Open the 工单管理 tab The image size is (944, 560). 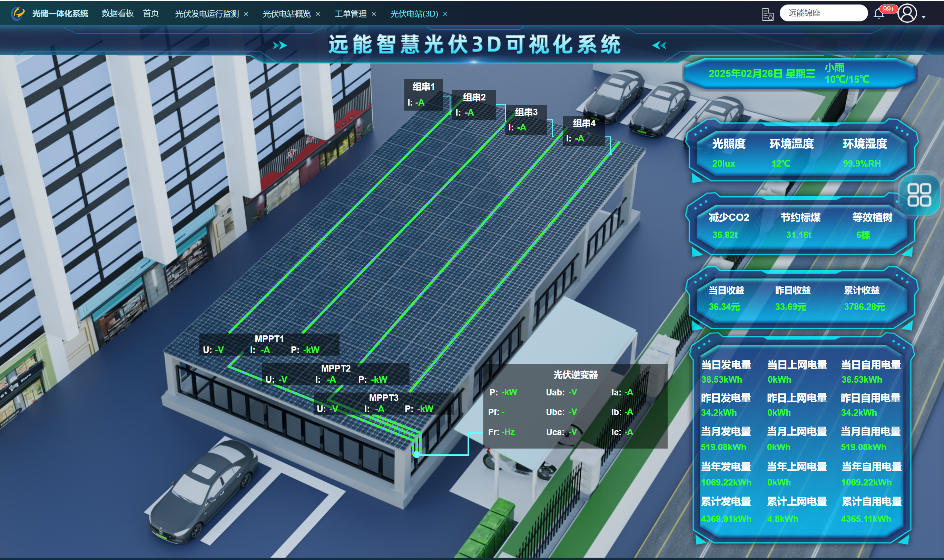point(350,14)
